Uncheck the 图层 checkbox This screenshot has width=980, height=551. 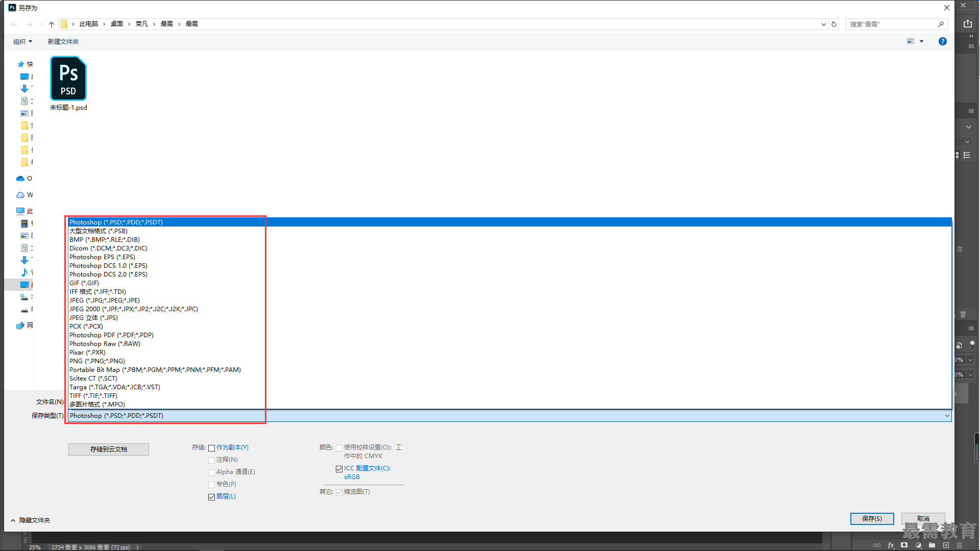(x=211, y=497)
